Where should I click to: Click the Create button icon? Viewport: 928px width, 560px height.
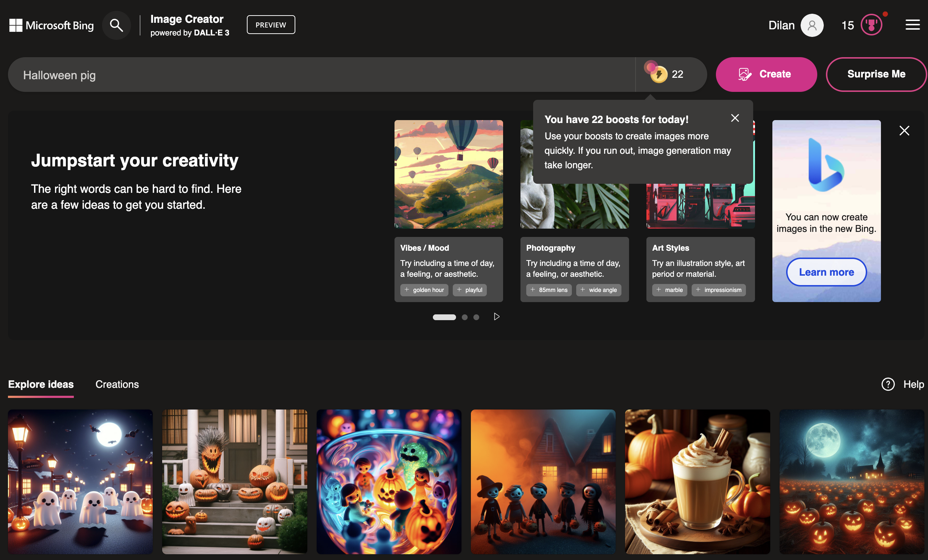point(744,74)
